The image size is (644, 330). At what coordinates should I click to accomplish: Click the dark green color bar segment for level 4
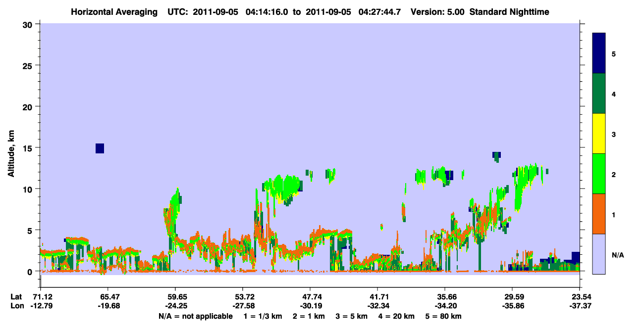point(599,94)
